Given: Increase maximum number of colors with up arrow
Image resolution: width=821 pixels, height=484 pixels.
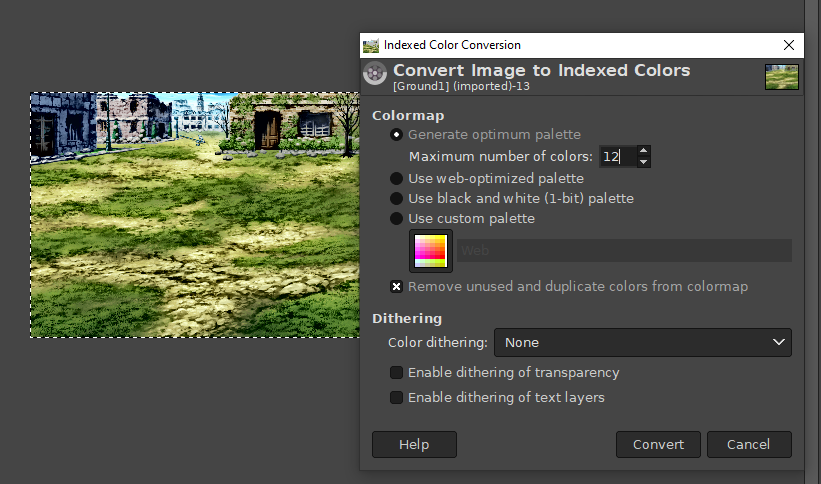Looking at the screenshot, I should 644,151.
